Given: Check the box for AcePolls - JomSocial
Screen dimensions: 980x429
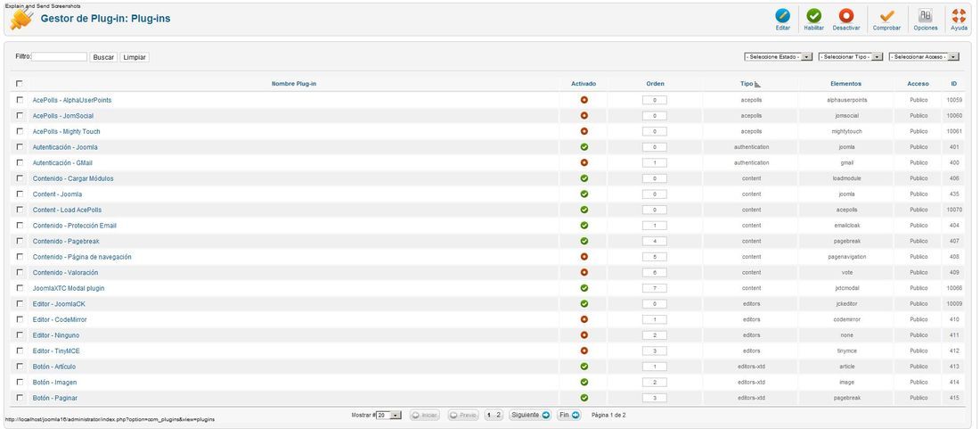Looking at the screenshot, I should pos(20,115).
